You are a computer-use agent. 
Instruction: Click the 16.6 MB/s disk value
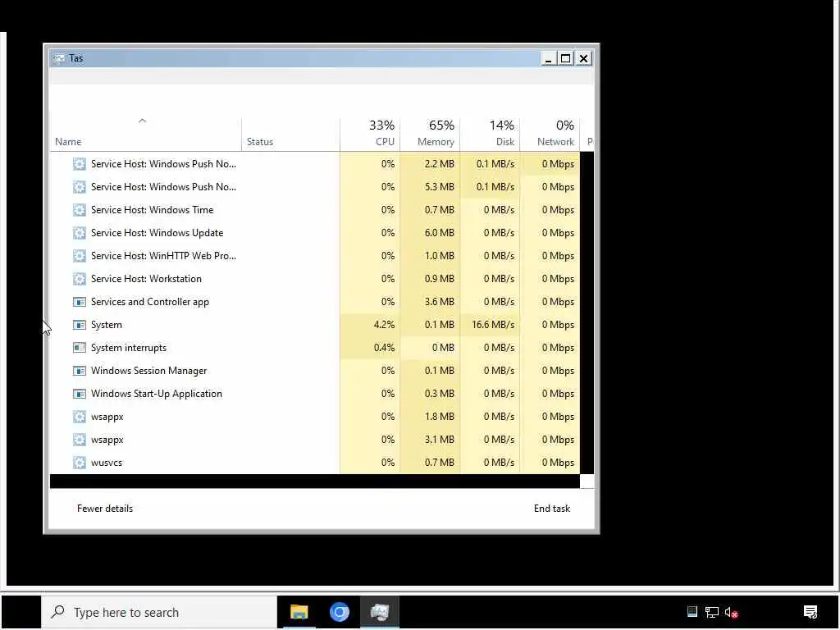[493, 325]
